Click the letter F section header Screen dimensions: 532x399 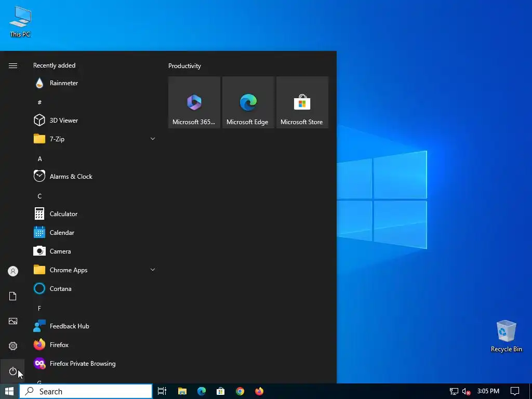point(39,309)
